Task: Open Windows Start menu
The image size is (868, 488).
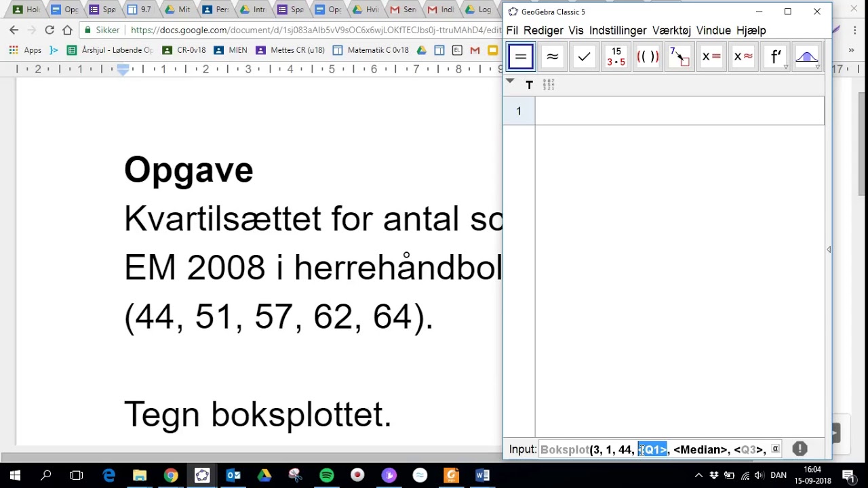Action: pos(15,475)
